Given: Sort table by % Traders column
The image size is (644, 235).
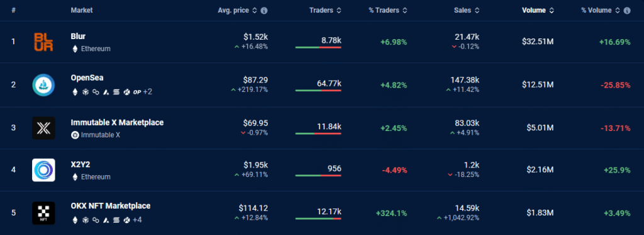Looking at the screenshot, I should click(x=387, y=10).
